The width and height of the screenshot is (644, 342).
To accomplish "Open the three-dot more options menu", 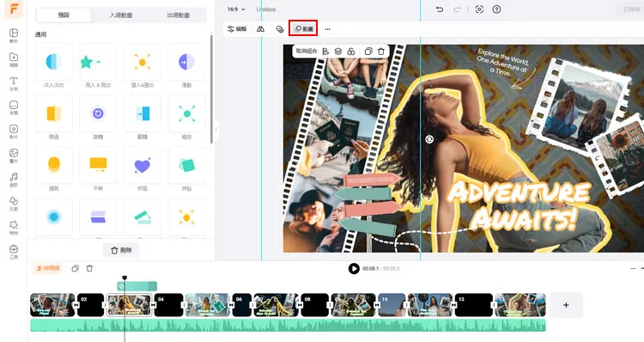I will click(x=327, y=29).
